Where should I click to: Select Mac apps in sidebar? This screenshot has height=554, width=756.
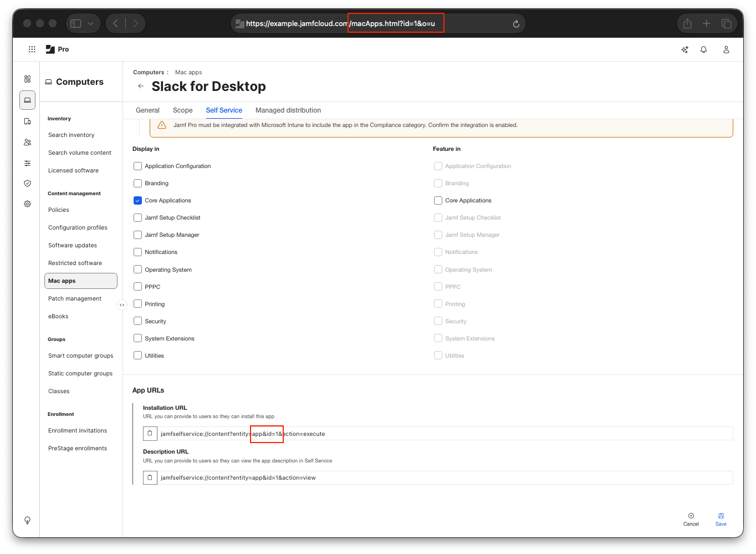click(81, 281)
